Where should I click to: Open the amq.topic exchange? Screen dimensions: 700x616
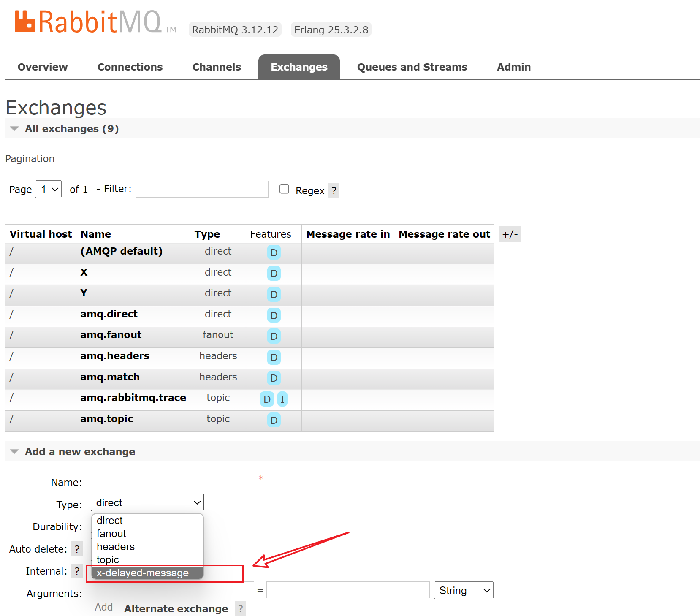click(107, 419)
